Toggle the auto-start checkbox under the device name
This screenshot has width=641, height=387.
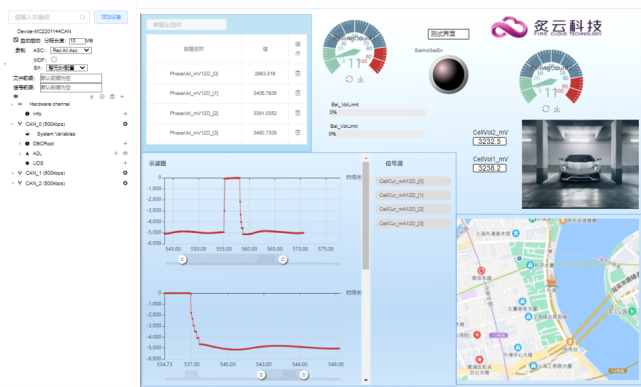click(16, 40)
